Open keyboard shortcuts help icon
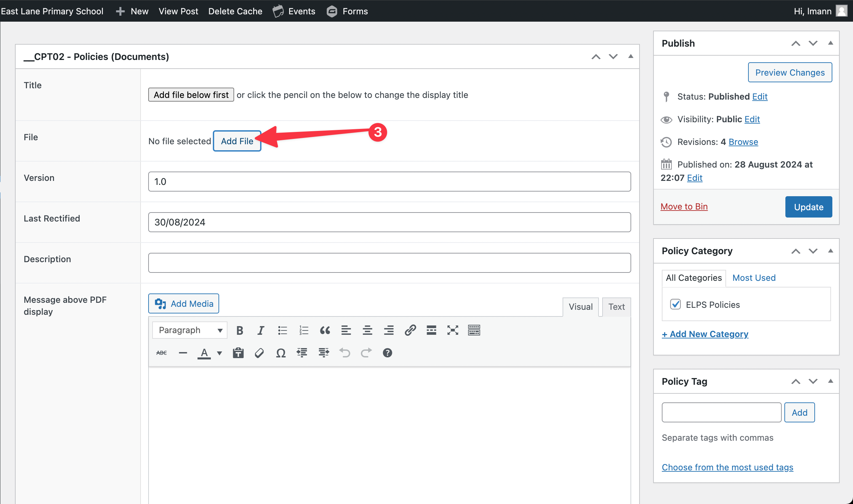The width and height of the screenshot is (853, 504). click(x=387, y=353)
